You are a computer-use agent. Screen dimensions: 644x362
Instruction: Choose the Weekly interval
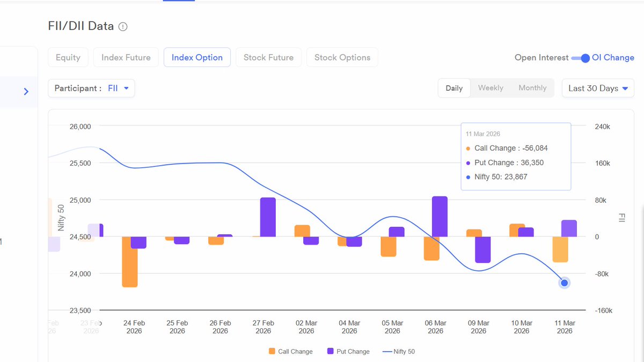(491, 88)
